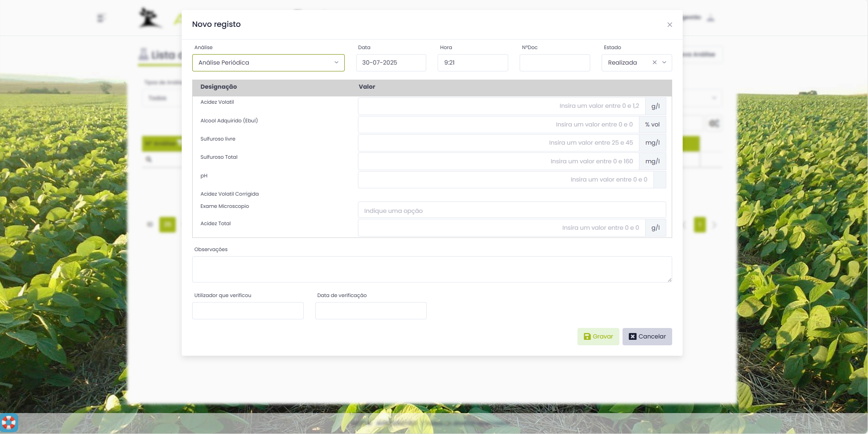This screenshot has height=434, width=868.
Task: Open the Análise Periódica dropdown
Action: coord(268,63)
